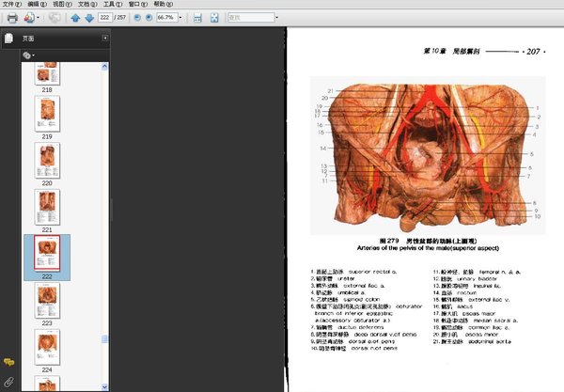Click legend entry 'umbilical a.'
The width and height of the screenshot is (564, 392).
pos(338,292)
